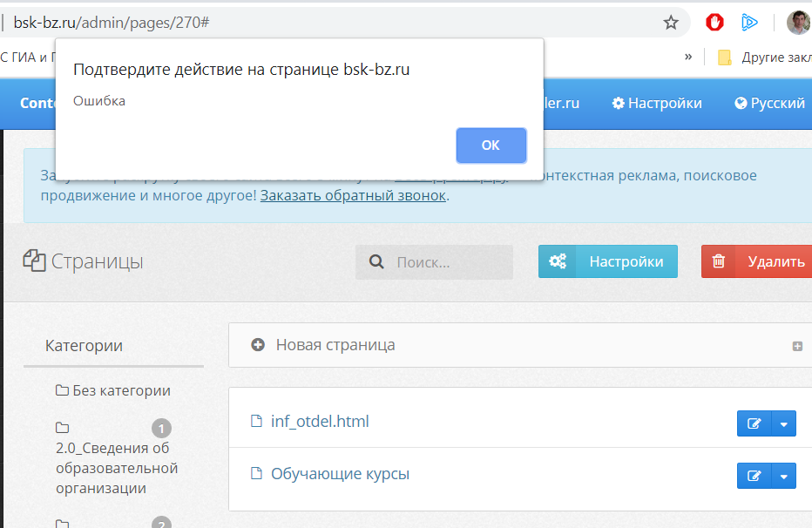Click OK in the error dialog
The height and width of the screenshot is (528, 812).
pyautogui.click(x=491, y=146)
